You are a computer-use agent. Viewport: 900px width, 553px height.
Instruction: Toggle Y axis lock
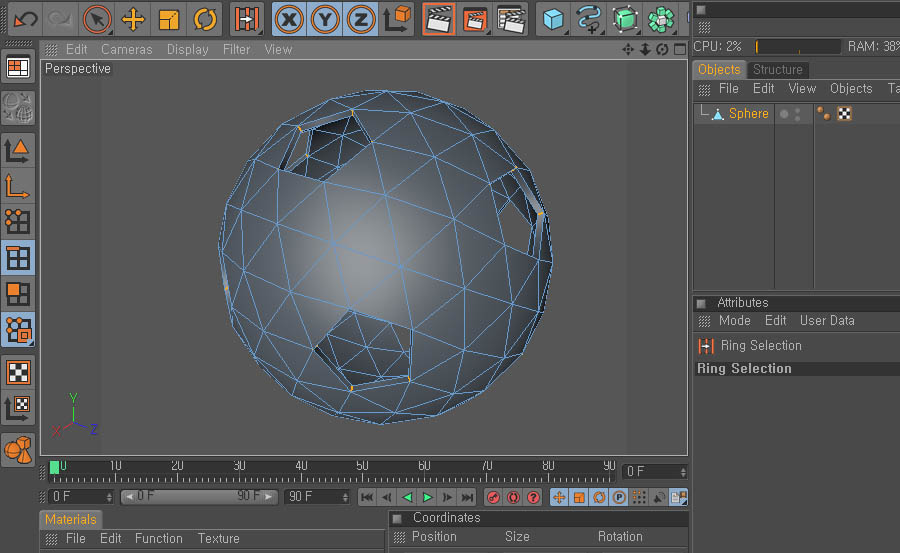pos(325,20)
